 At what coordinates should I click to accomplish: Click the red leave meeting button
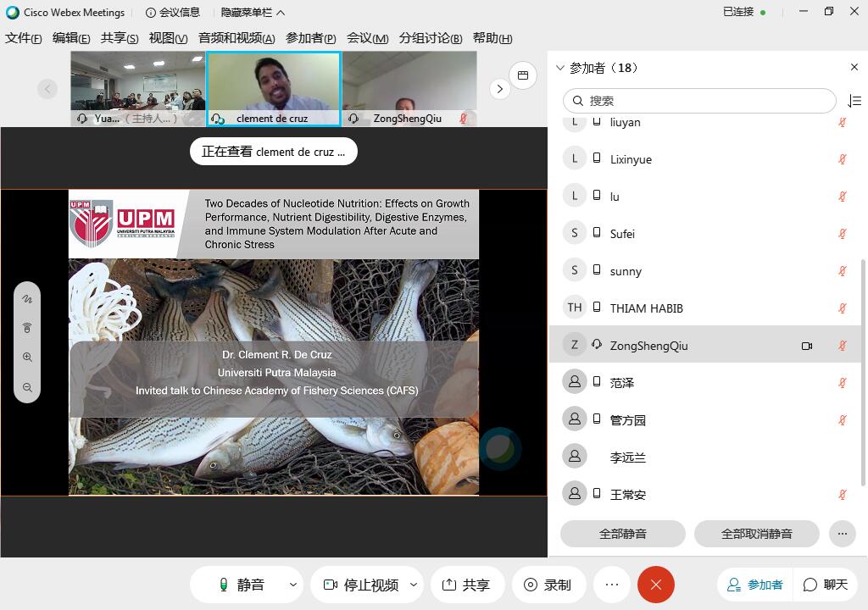click(655, 585)
